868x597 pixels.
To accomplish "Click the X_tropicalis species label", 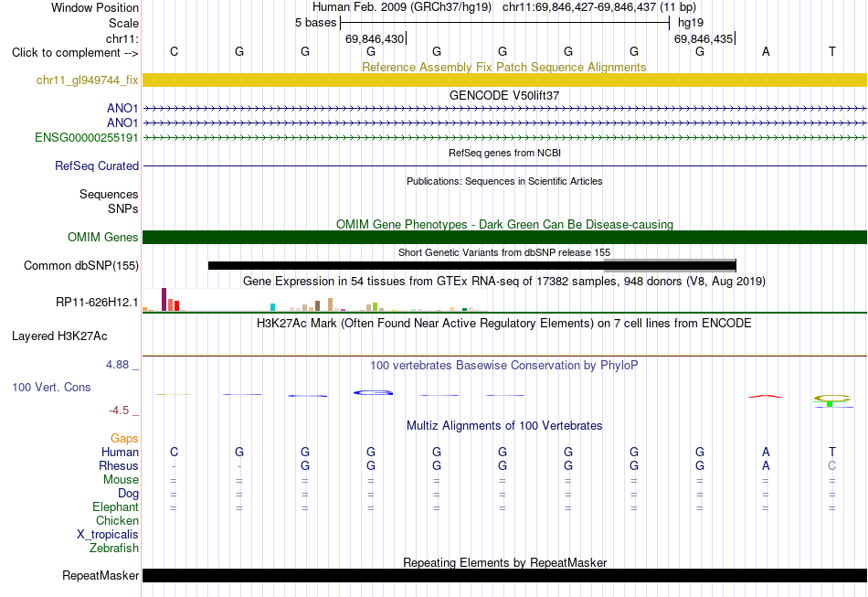I will pos(108,535).
